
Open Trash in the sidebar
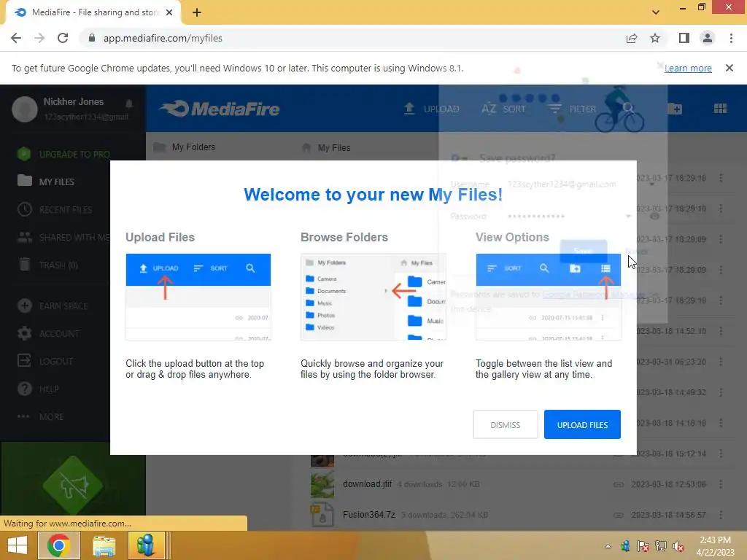[x=47, y=265]
